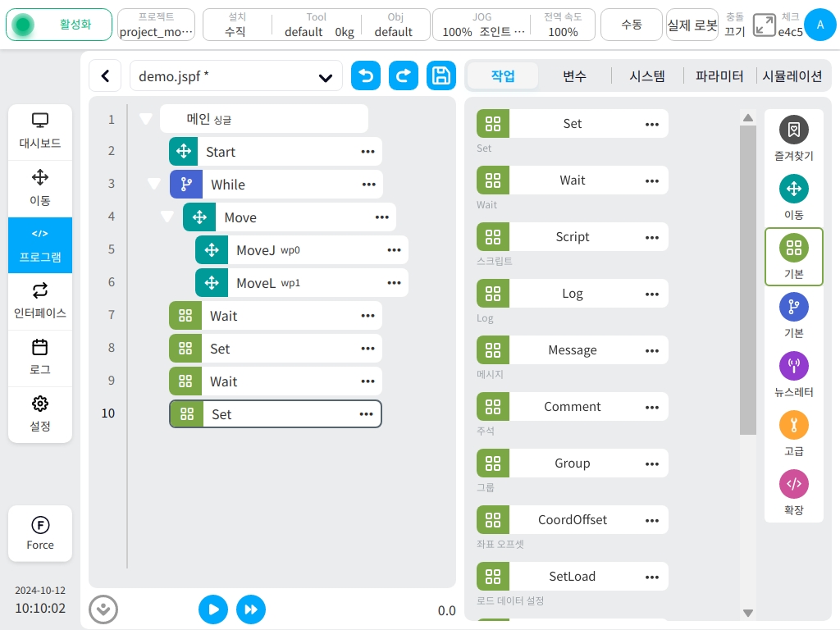Open the 프로젝트 project_mo… selector
840x630 pixels.
coord(156,25)
